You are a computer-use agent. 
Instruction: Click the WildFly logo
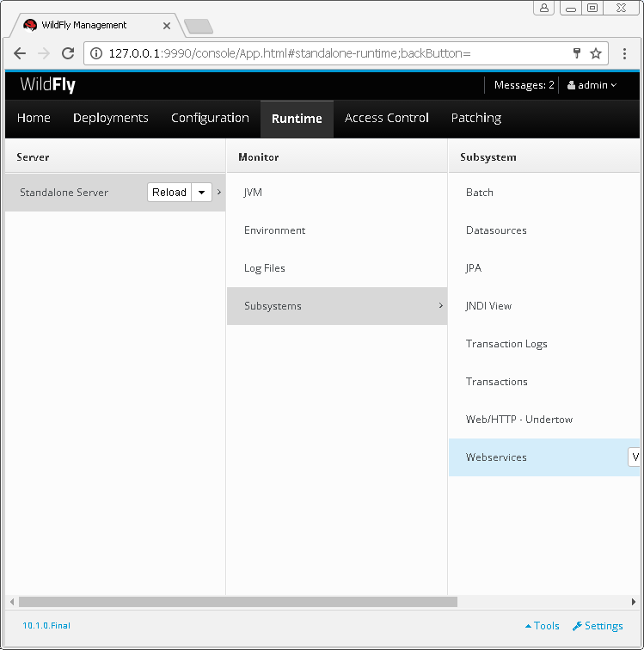pos(47,84)
